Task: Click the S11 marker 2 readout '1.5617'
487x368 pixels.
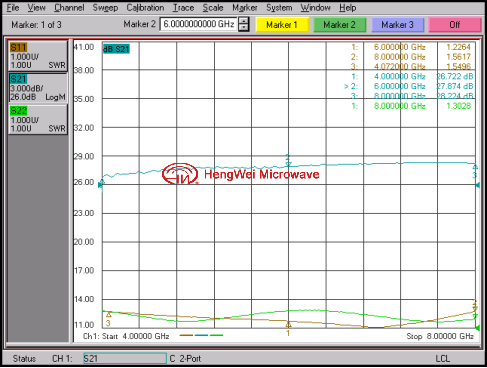Action: click(x=458, y=57)
